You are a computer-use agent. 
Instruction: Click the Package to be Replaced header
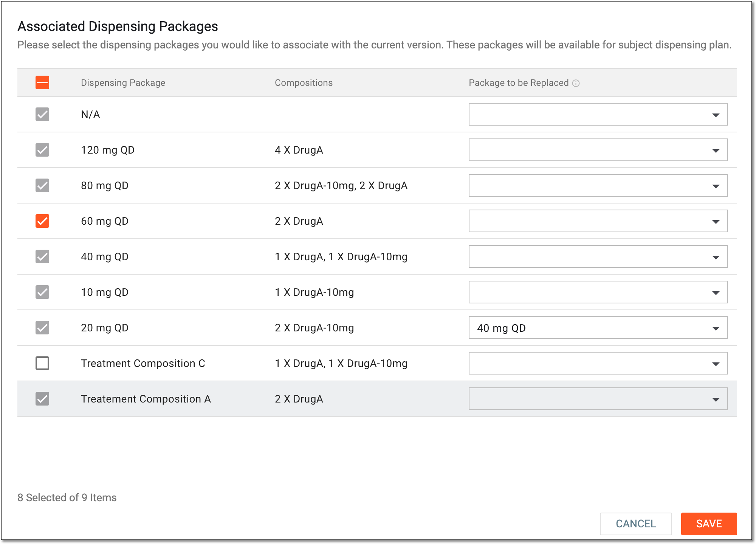pyautogui.click(x=519, y=83)
